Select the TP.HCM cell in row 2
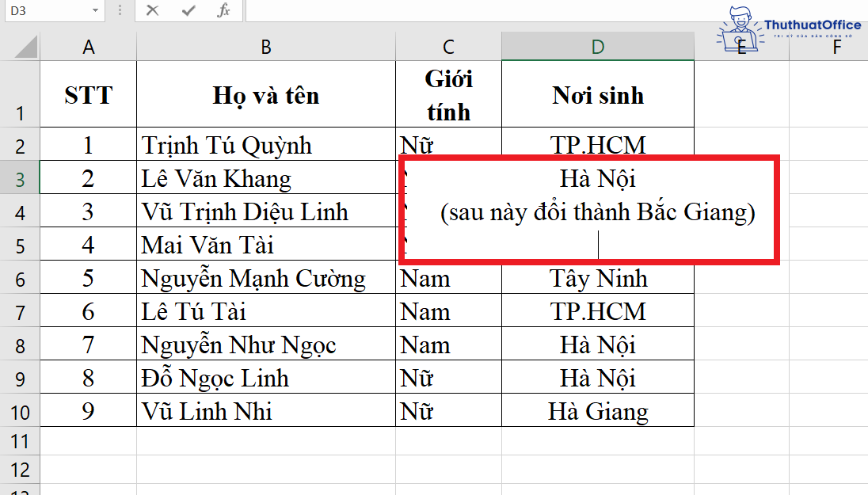The image size is (868, 495). pos(597,144)
